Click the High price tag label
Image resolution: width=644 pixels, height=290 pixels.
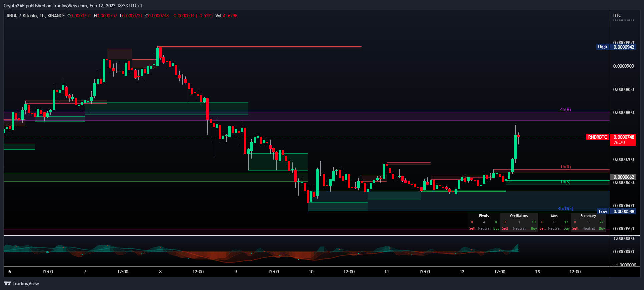coord(602,47)
